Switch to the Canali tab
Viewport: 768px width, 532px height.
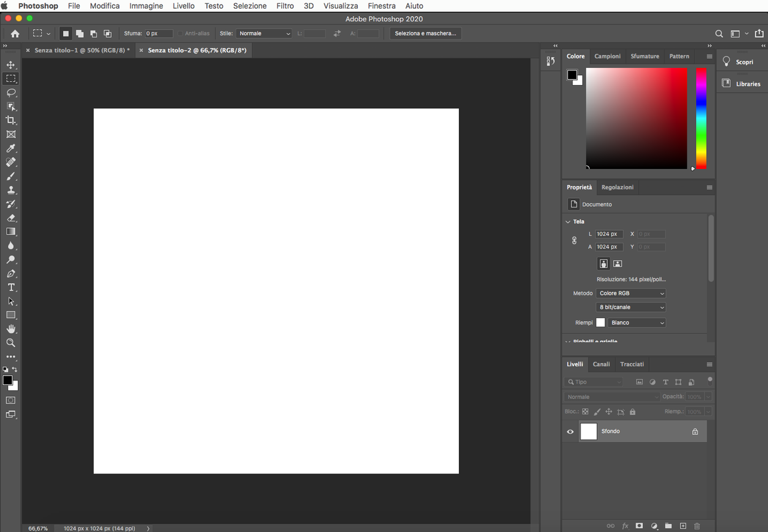coord(601,364)
